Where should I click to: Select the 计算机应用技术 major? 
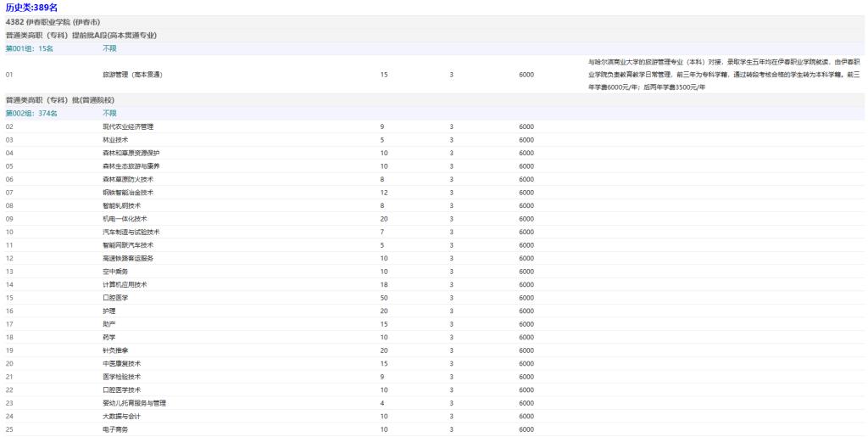pos(125,284)
